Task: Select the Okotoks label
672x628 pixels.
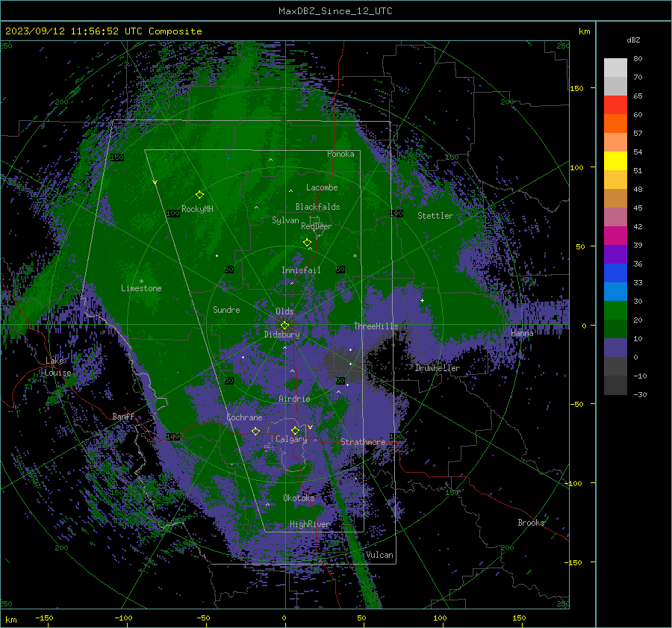Action: pos(299,497)
